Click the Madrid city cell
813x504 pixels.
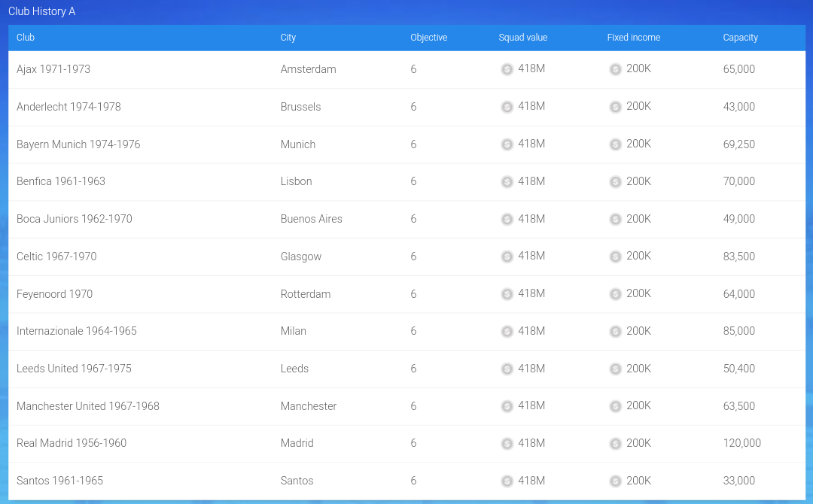[x=297, y=443]
